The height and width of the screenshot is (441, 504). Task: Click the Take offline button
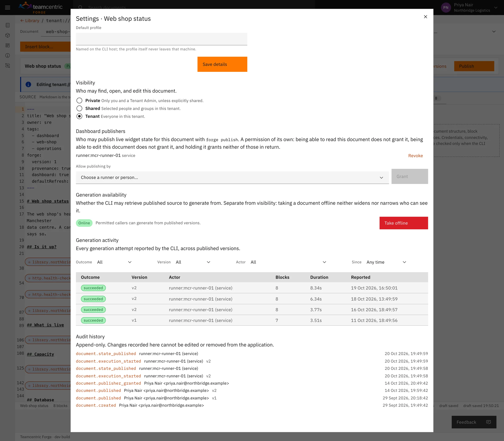pyautogui.click(x=404, y=223)
